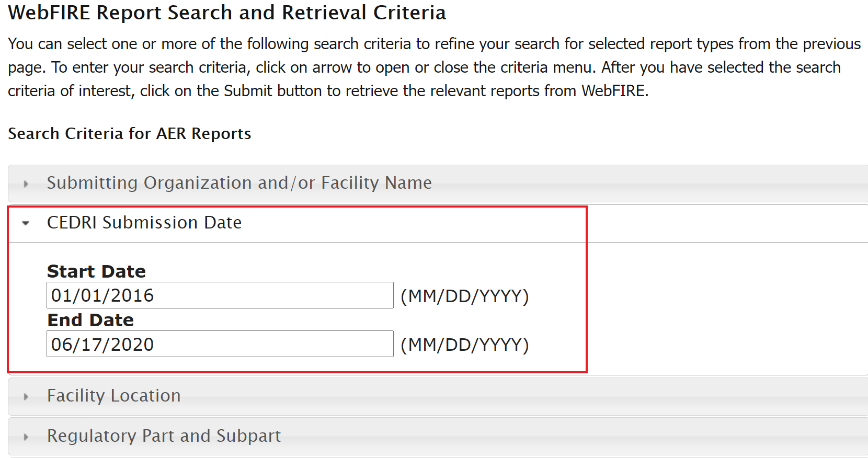868x458 pixels.
Task: Click the Search Criteria for AER Reports heading
Action: pyautogui.click(x=130, y=134)
